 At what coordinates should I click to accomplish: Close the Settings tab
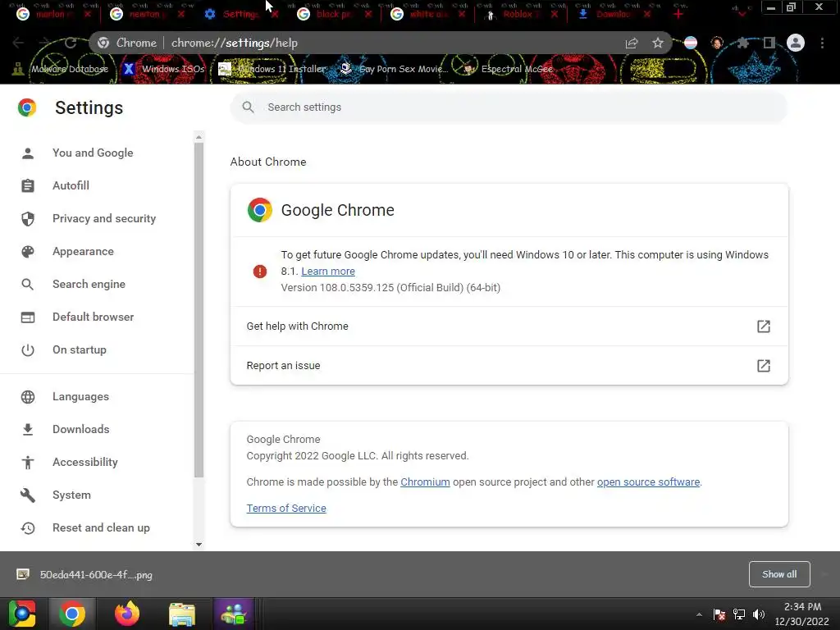click(x=275, y=15)
